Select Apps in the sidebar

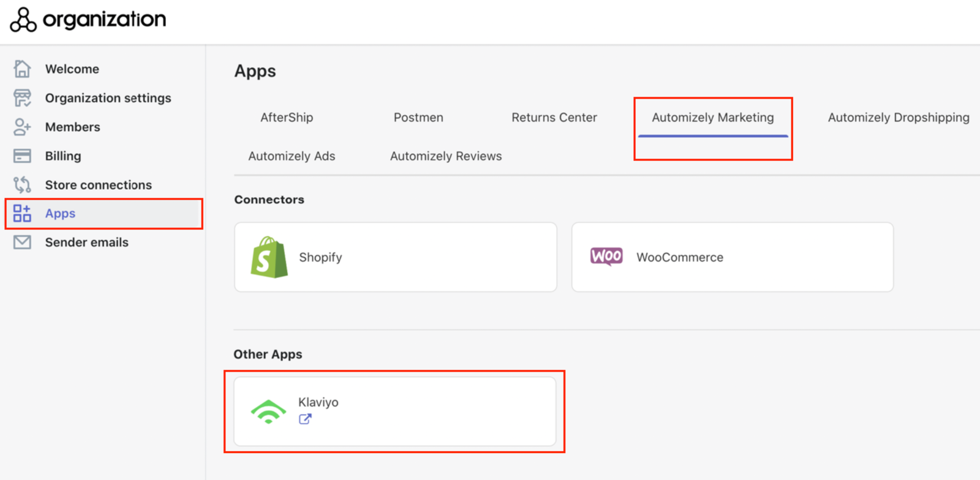point(104,214)
